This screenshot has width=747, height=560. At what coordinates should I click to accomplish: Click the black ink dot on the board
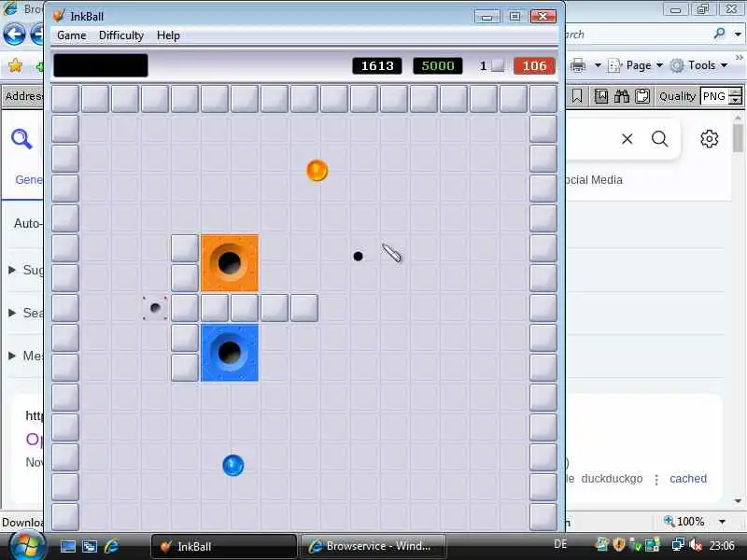click(358, 256)
